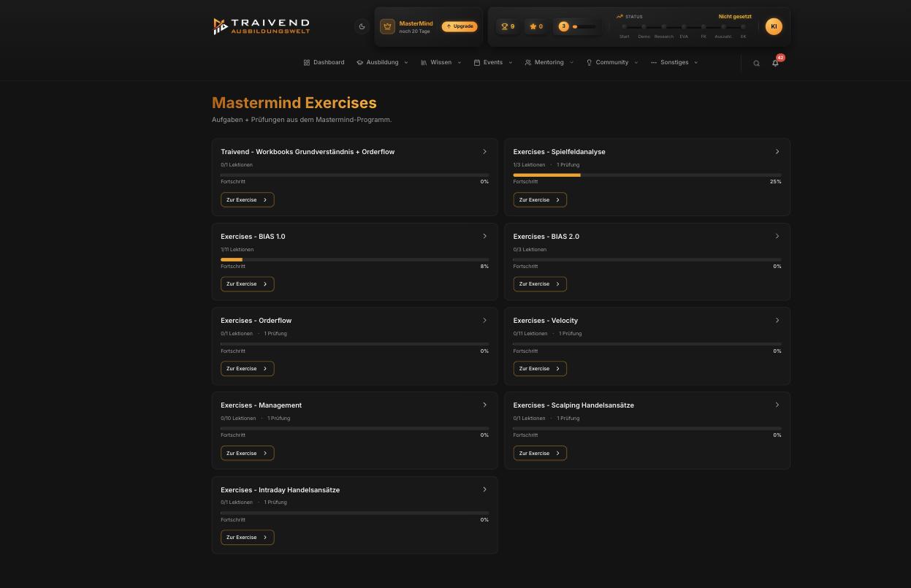The width and height of the screenshot is (911, 588).
Task: Click the Upgrade button
Action: point(460,26)
